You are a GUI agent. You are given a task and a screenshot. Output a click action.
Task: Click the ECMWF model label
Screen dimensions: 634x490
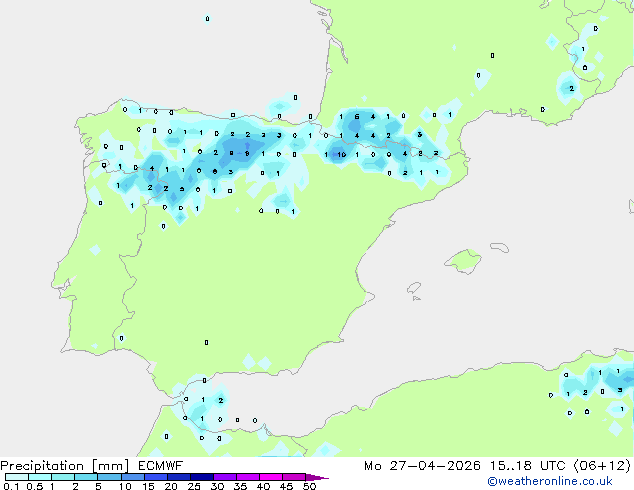(161, 466)
